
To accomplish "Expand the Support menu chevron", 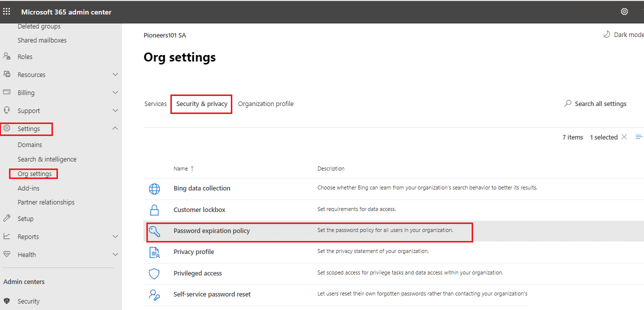I will [x=115, y=110].
